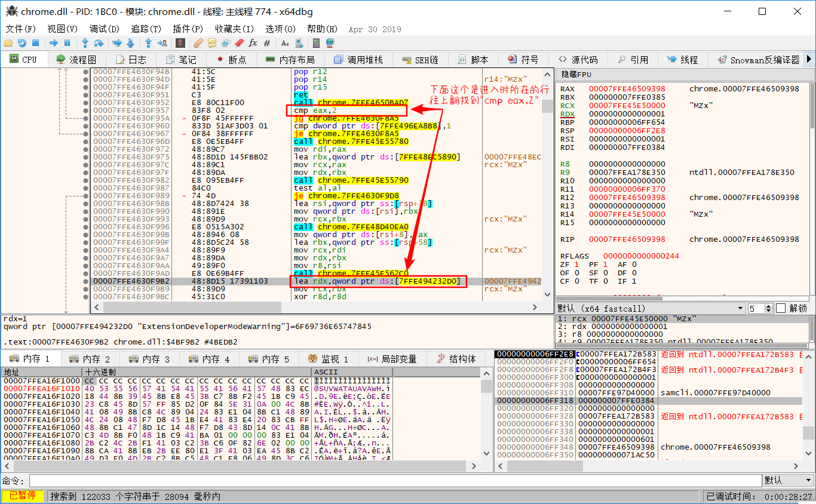Toggle breakpoint dot at address 00007FFE4630F989
The width and height of the screenshot is (816, 504).
click(86, 196)
